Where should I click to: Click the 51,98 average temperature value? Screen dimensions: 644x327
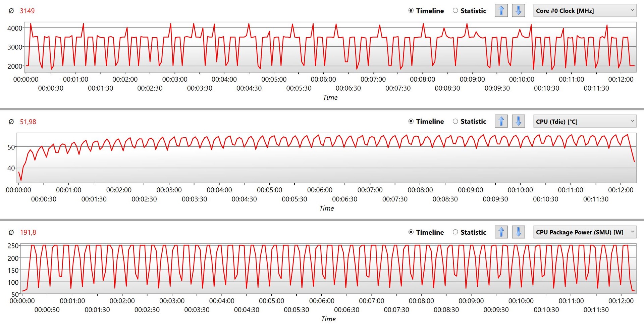28,122
